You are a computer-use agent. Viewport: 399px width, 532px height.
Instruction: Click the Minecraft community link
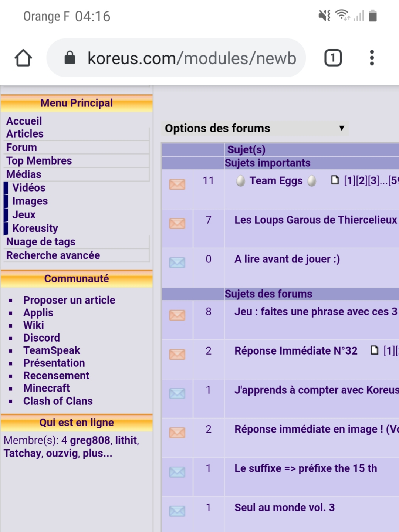pos(46,388)
